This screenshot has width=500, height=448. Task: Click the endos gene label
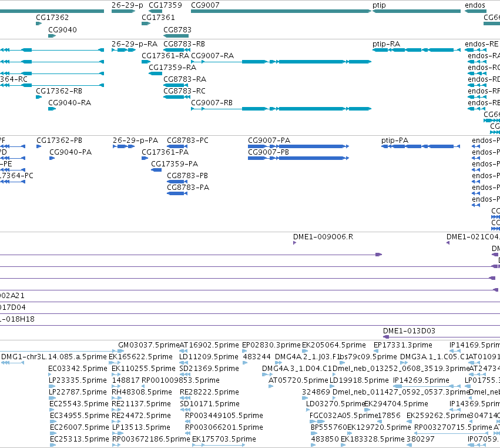coord(475,5)
